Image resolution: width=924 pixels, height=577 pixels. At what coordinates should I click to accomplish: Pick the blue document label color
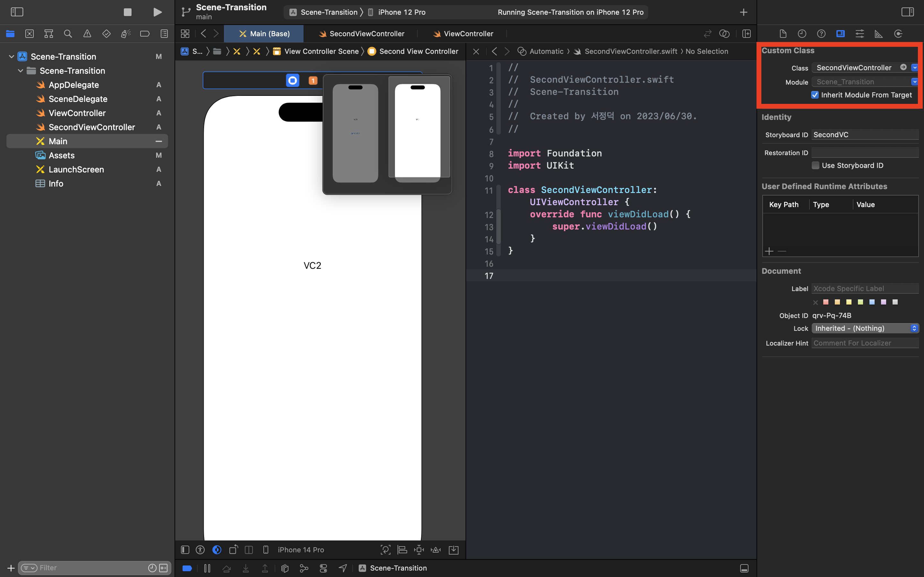coord(872,302)
